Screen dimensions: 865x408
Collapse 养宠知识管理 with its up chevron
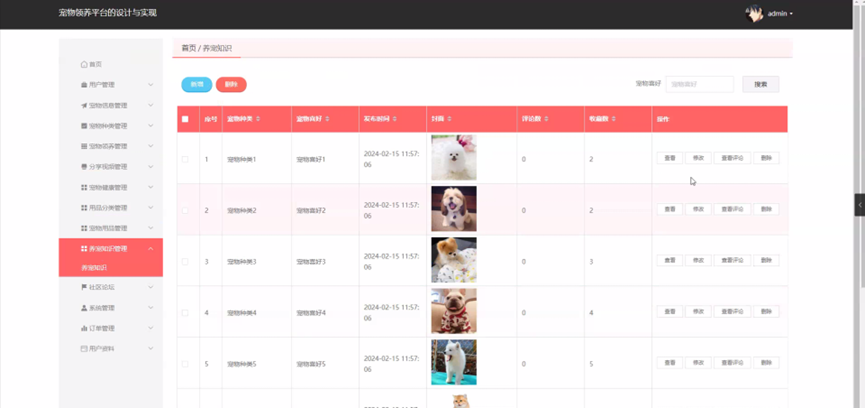151,249
